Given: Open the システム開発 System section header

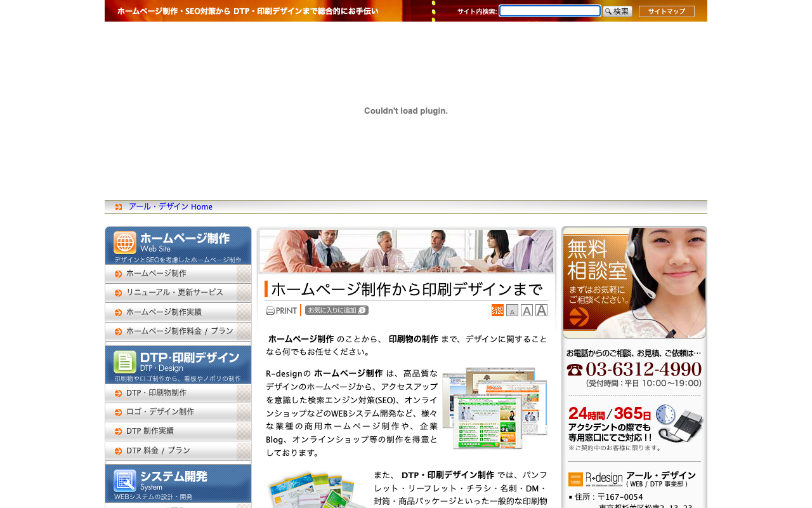Looking at the screenshot, I should [x=178, y=483].
